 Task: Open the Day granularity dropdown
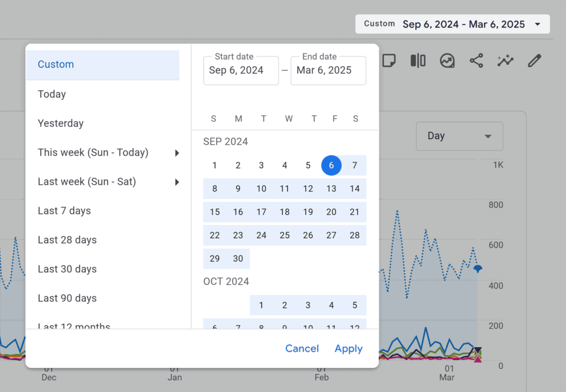pyautogui.click(x=459, y=136)
